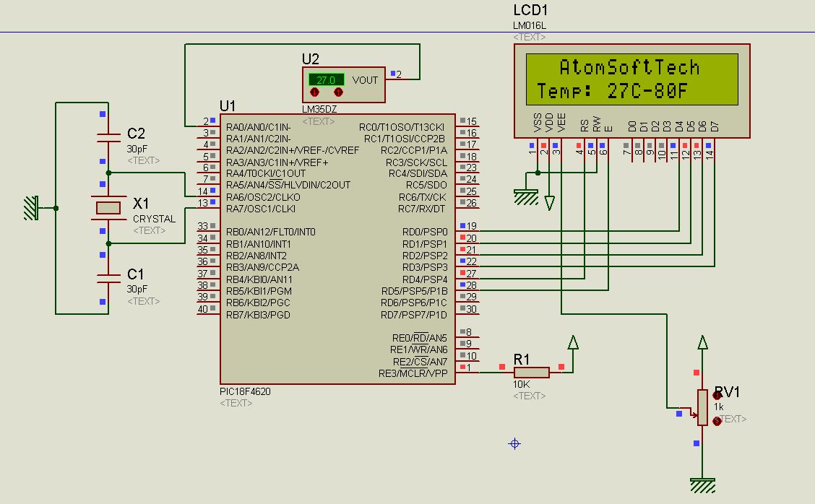Screen dimensions: 815x504
Task: Click the RA7/OSC1/CLKI pin label
Action: (261, 209)
